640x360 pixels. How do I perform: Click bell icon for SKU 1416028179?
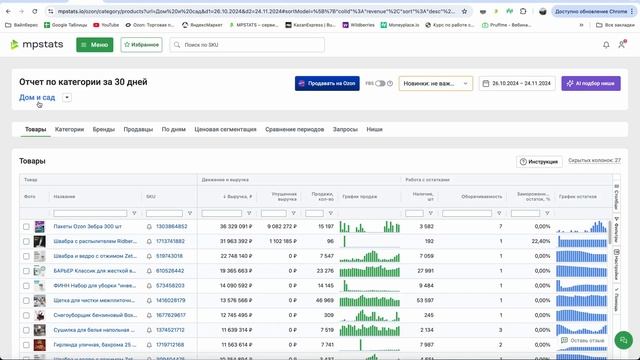coord(149,300)
